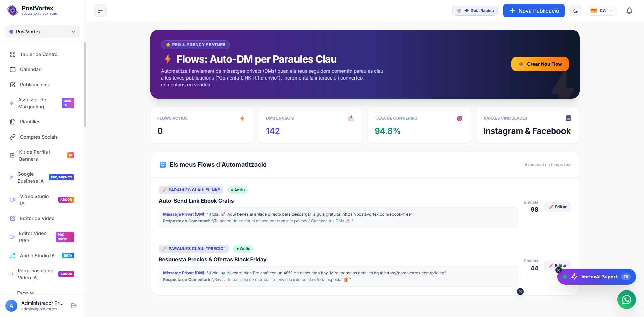Click the Google Business location pin icon
Screen dimensions: 644x317
point(11,177)
